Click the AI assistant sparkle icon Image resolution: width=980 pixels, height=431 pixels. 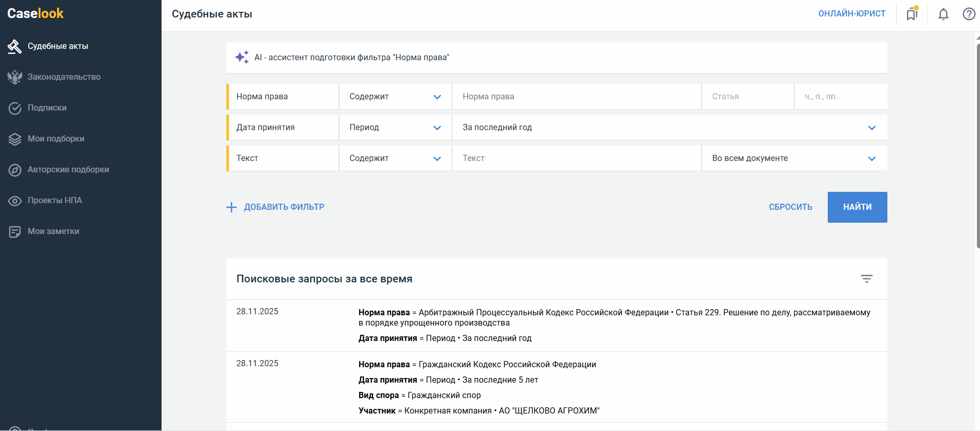point(242,57)
